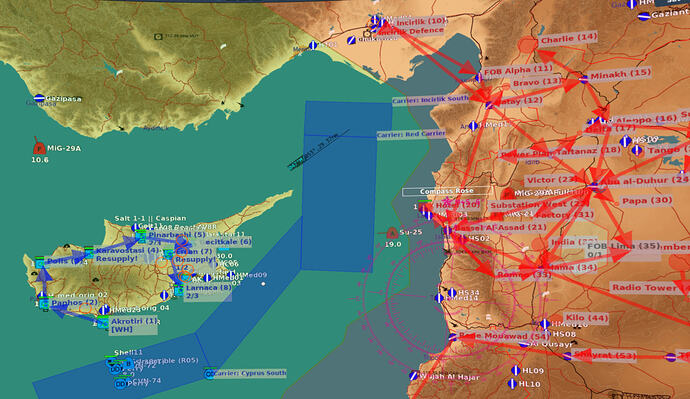Click the Gazipasa airfield icon
690x399 pixels.
click(39, 98)
